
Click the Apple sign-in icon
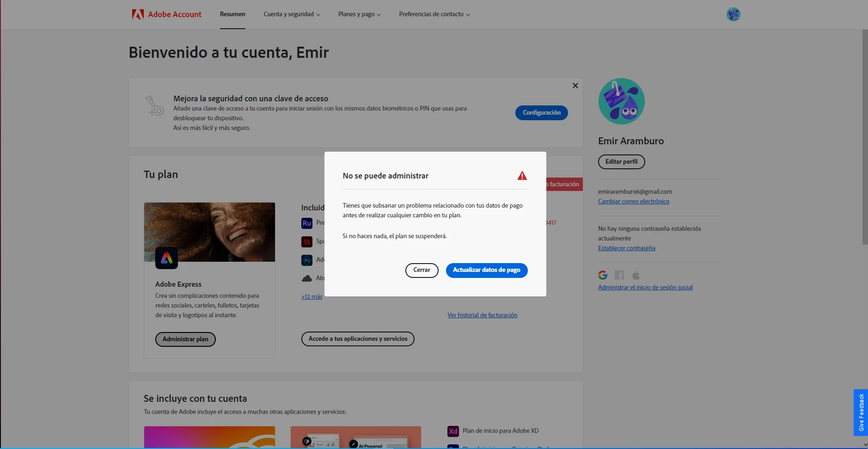pos(636,275)
